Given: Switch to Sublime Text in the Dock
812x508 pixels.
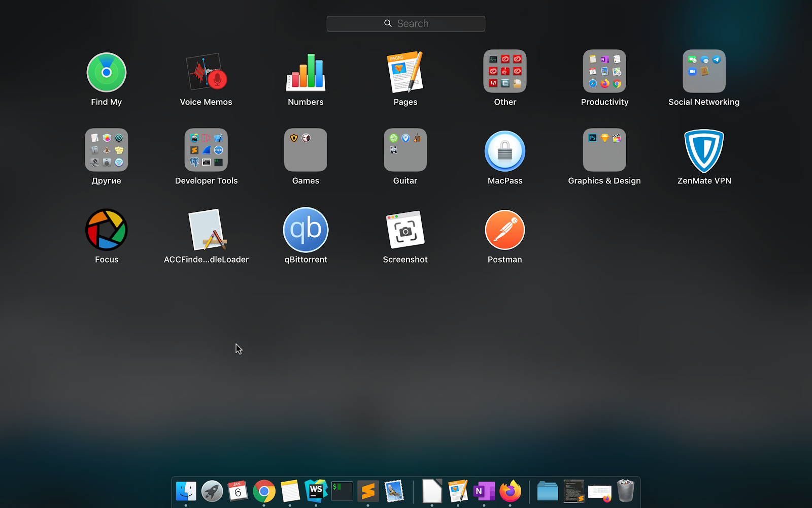Looking at the screenshot, I should (x=368, y=492).
